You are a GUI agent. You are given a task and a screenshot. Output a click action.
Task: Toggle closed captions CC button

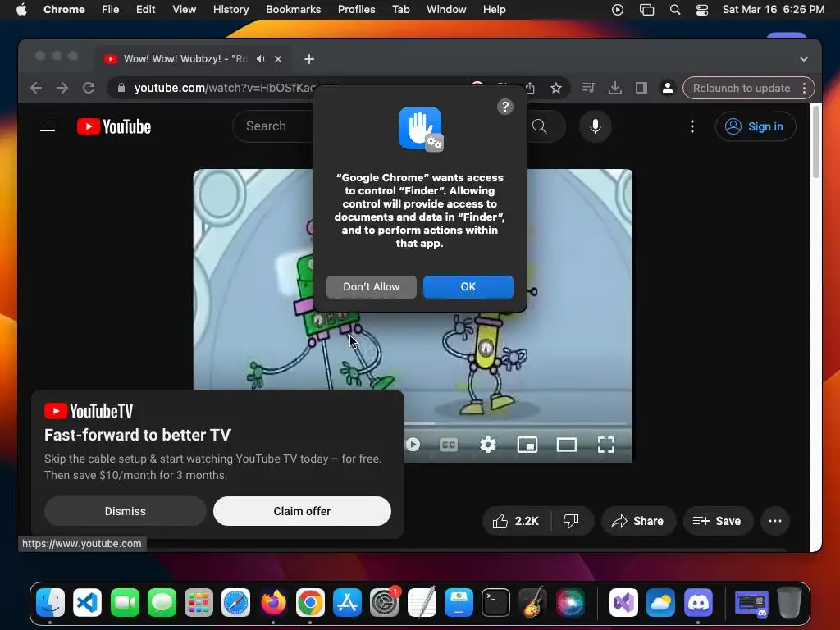coord(449,445)
